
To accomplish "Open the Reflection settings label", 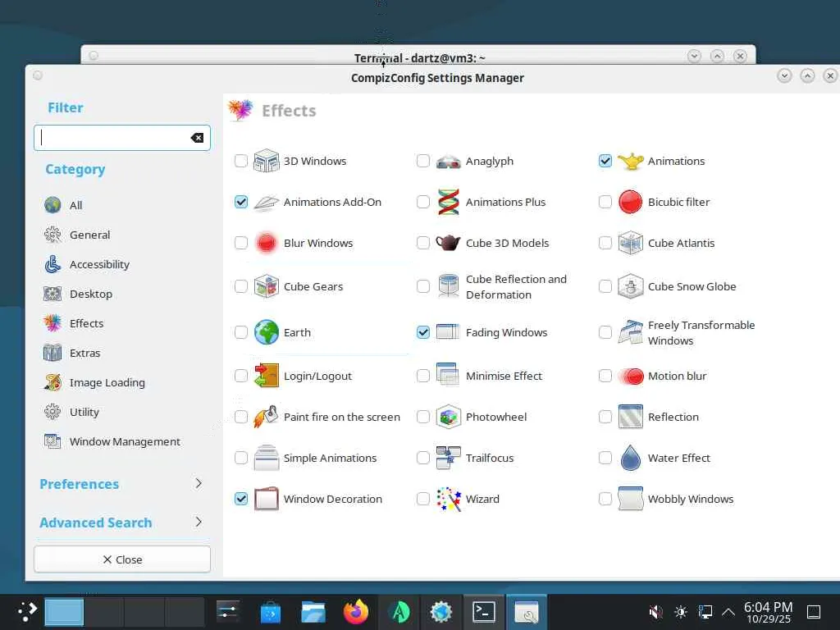I will pos(673,417).
